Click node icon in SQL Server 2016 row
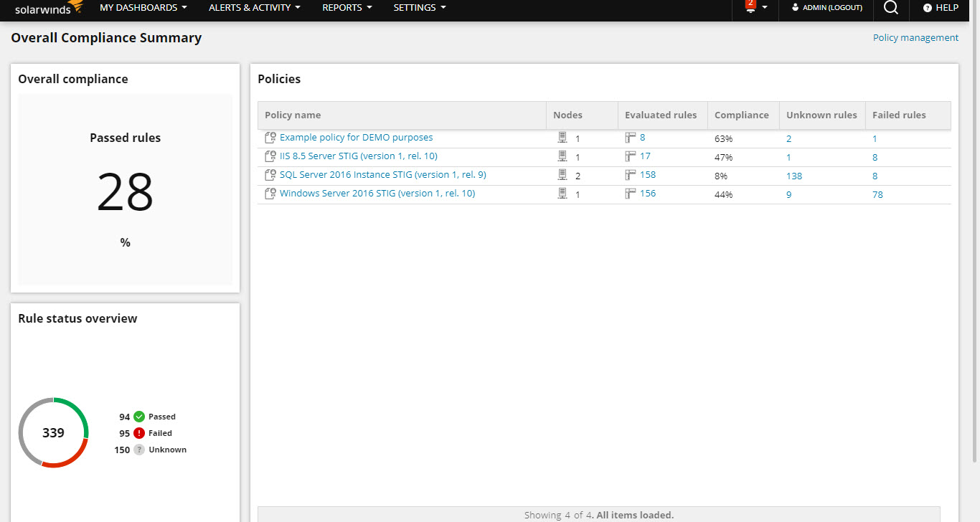The height and width of the screenshot is (522, 980). pos(562,175)
